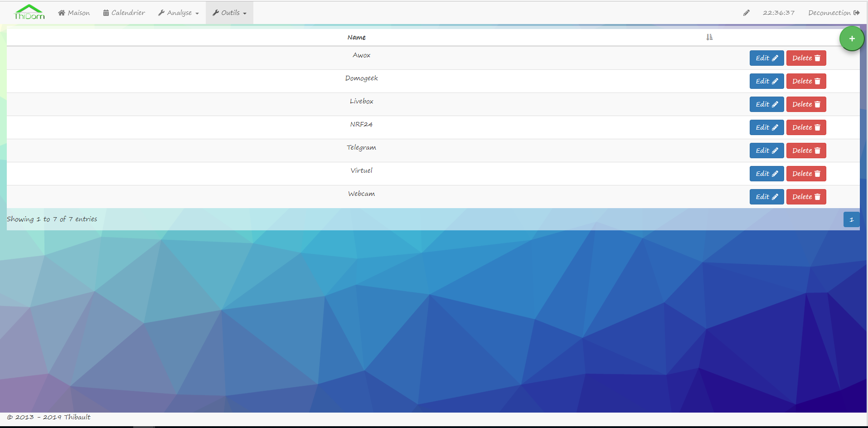
Task: Delete the Domogeek entry
Action: 806,81
